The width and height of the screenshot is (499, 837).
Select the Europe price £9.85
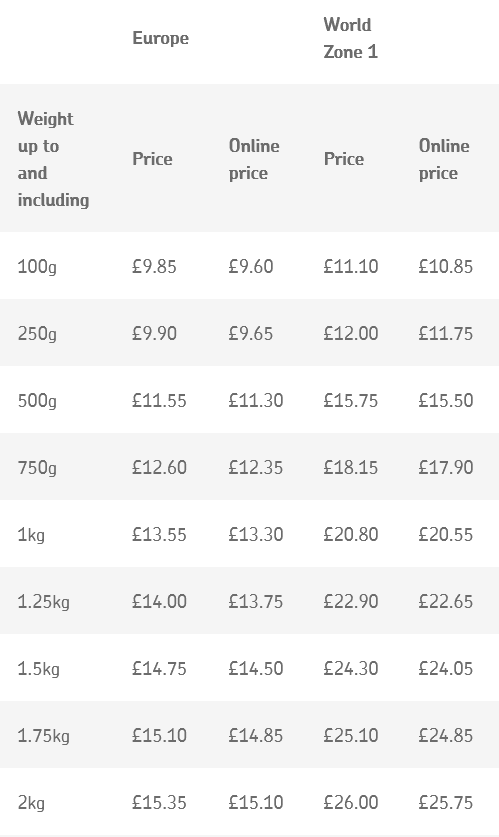(x=154, y=266)
